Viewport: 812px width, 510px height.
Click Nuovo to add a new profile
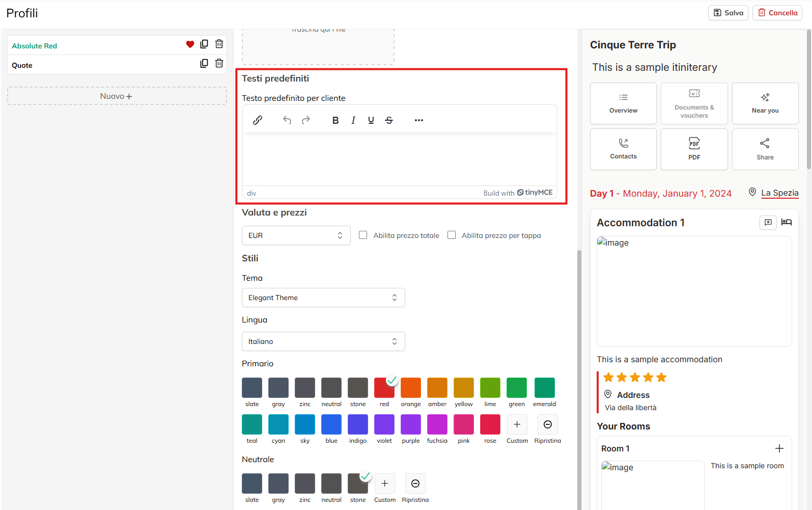click(x=117, y=96)
